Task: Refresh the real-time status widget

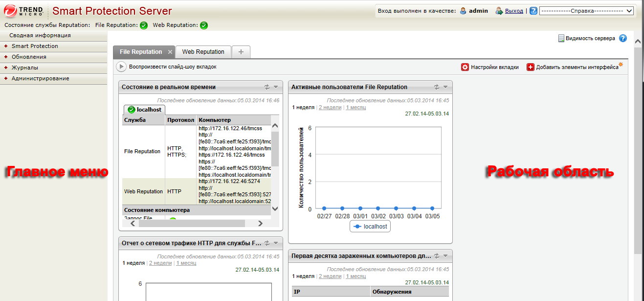Action: point(267,87)
